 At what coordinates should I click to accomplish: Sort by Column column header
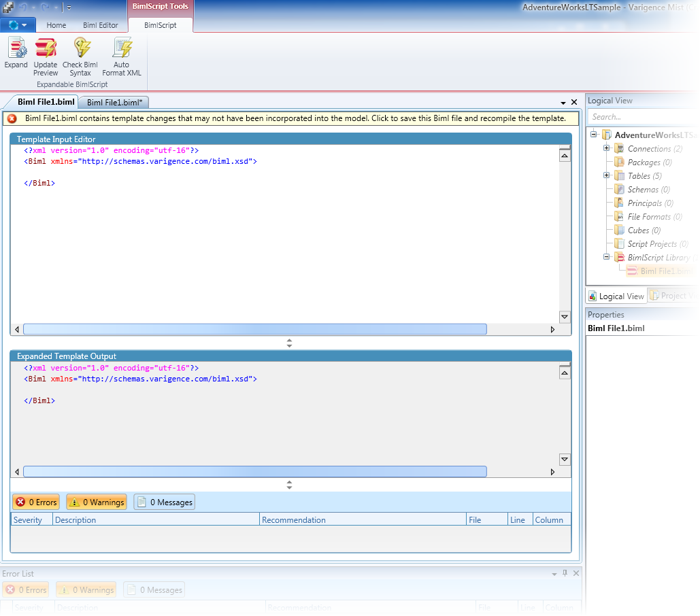click(552, 519)
